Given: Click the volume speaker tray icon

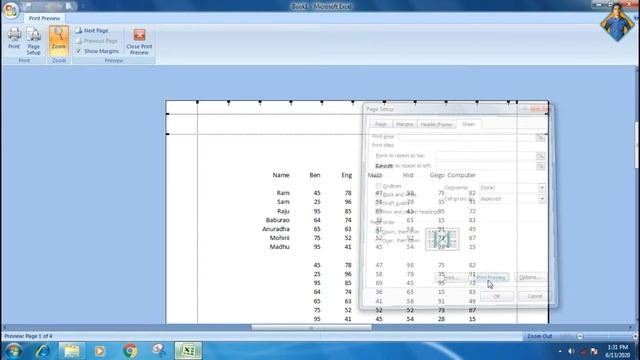Looking at the screenshot, I should [x=571, y=351].
